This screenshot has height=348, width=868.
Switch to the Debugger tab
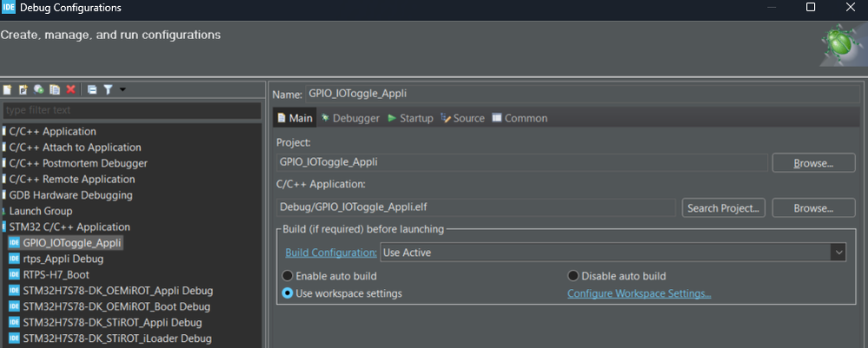pyautogui.click(x=349, y=118)
